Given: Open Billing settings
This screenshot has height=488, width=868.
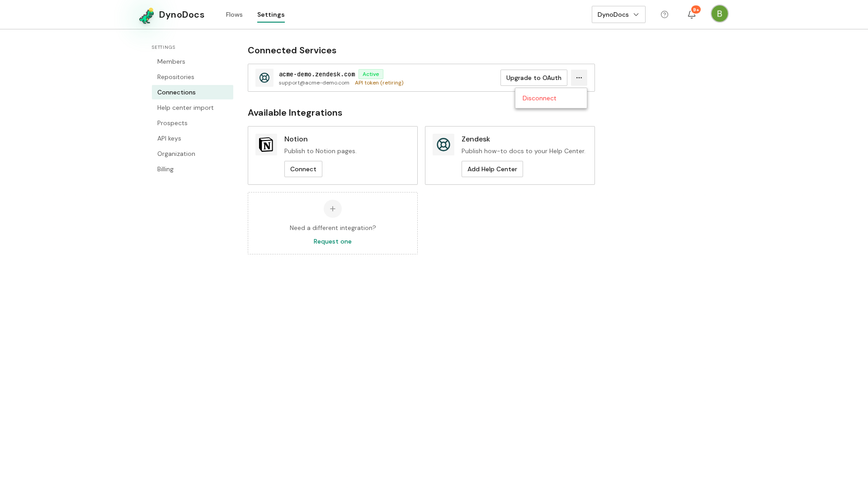Looking at the screenshot, I should pos(193,169).
